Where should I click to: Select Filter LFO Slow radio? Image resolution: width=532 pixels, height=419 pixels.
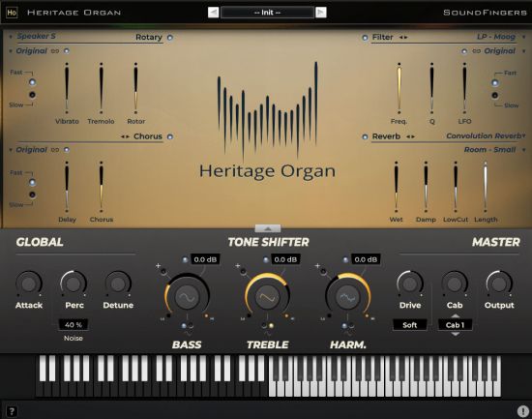click(x=494, y=96)
